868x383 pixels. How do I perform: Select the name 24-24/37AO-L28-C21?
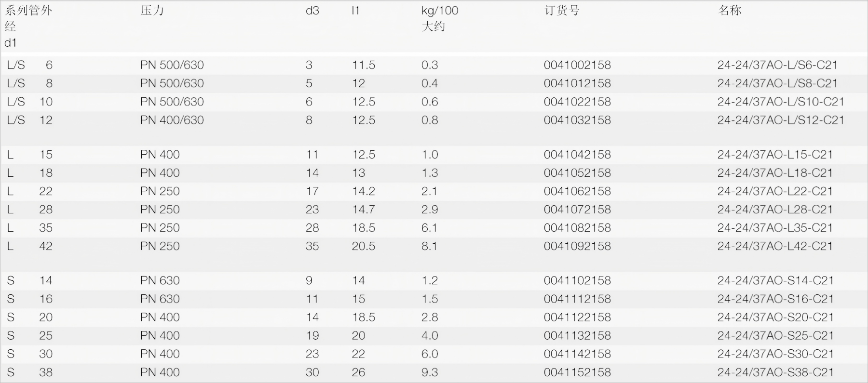click(775, 210)
